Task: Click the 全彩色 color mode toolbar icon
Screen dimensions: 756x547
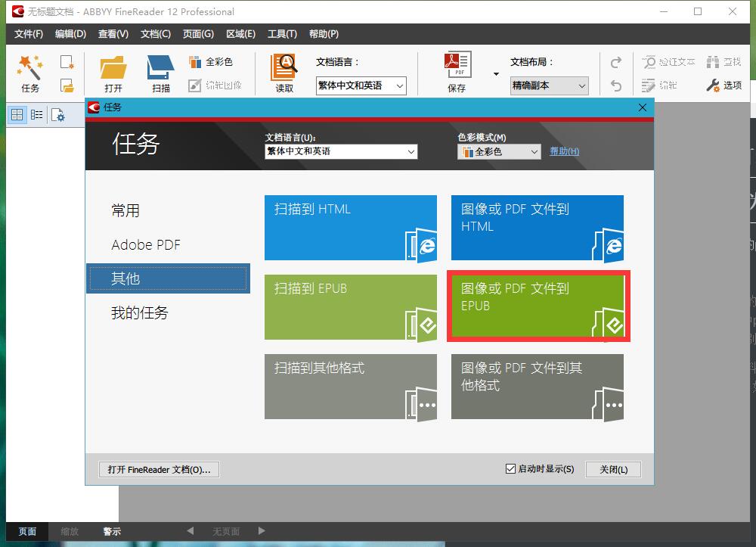Action: tap(195, 62)
